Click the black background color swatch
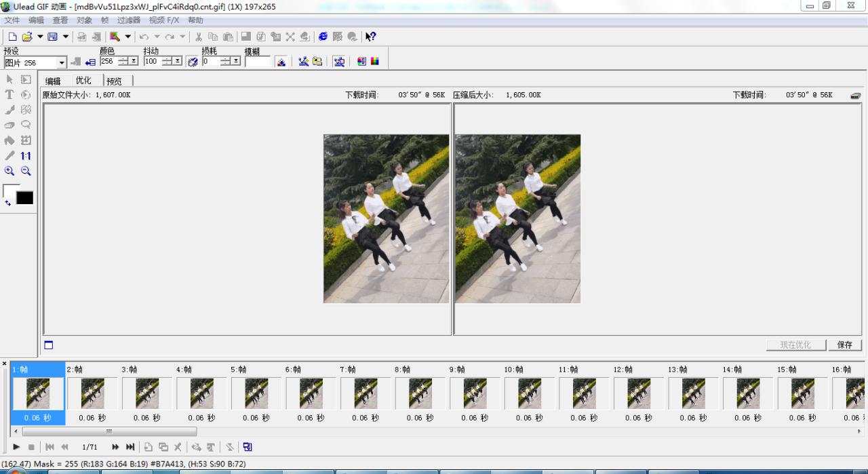 click(23, 197)
